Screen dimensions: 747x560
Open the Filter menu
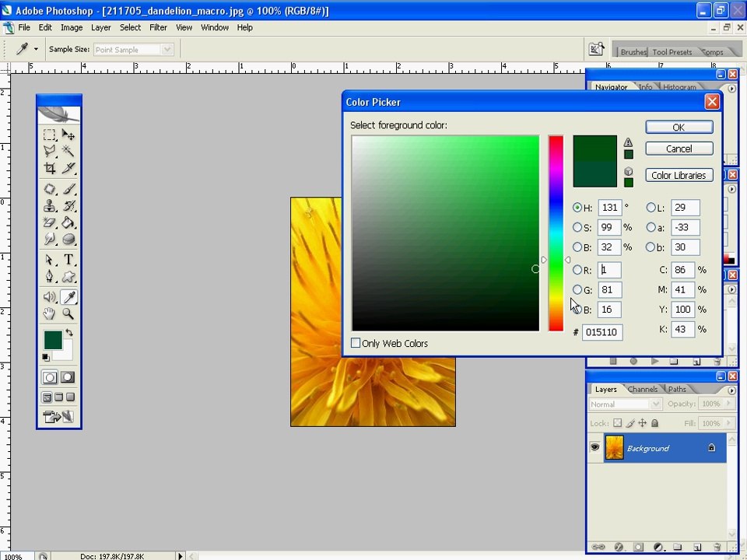tap(158, 28)
